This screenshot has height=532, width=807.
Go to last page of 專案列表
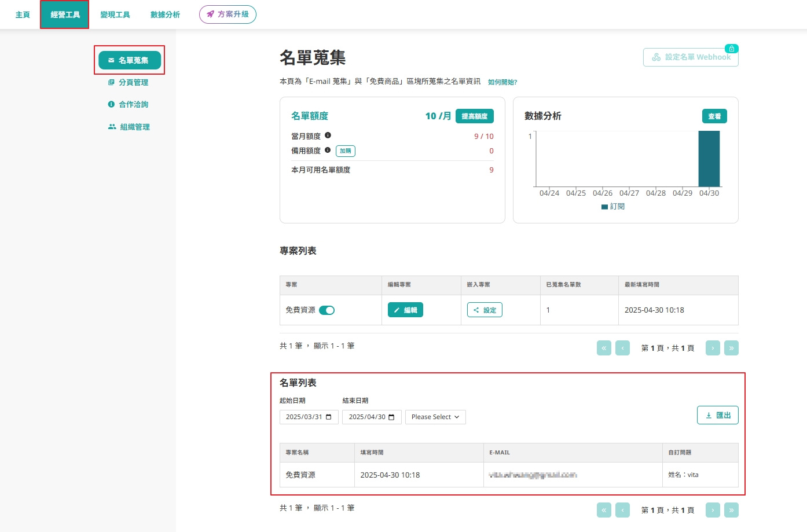pyautogui.click(x=731, y=348)
